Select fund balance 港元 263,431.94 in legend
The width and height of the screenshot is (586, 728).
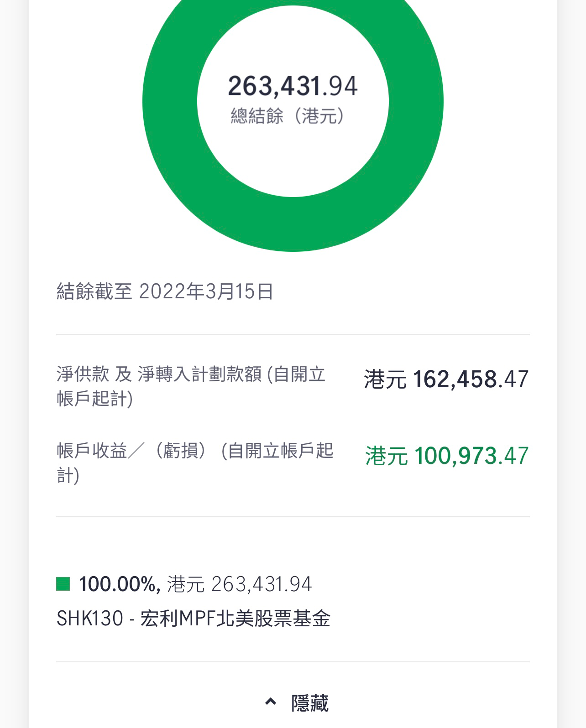point(240,584)
